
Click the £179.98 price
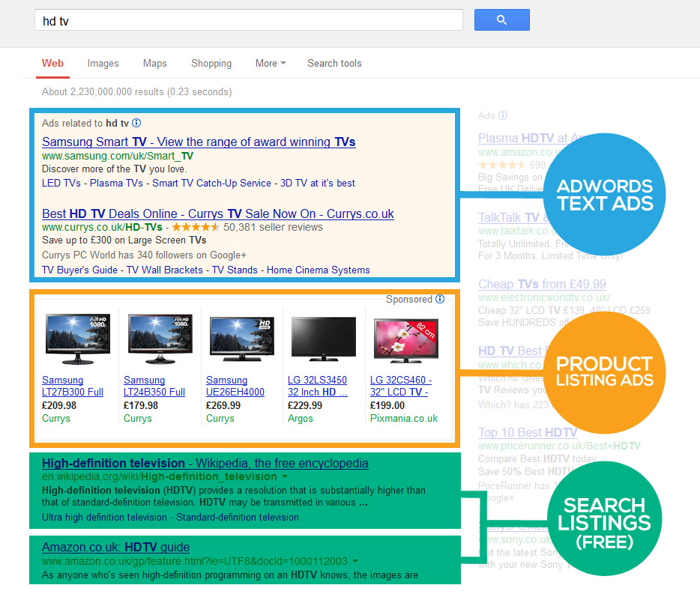pos(141,406)
